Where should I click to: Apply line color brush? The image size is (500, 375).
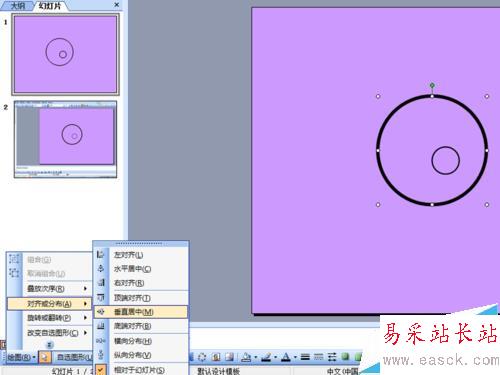pos(266,357)
